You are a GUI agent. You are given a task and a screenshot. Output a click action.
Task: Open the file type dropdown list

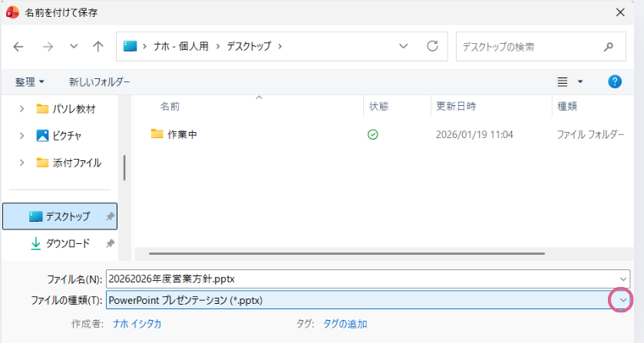tap(623, 300)
